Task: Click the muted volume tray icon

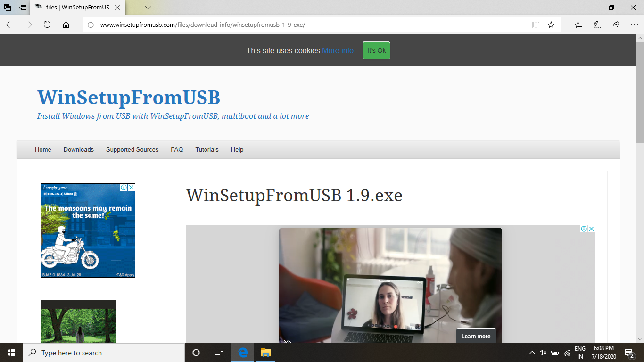Action: (x=543, y=353)
